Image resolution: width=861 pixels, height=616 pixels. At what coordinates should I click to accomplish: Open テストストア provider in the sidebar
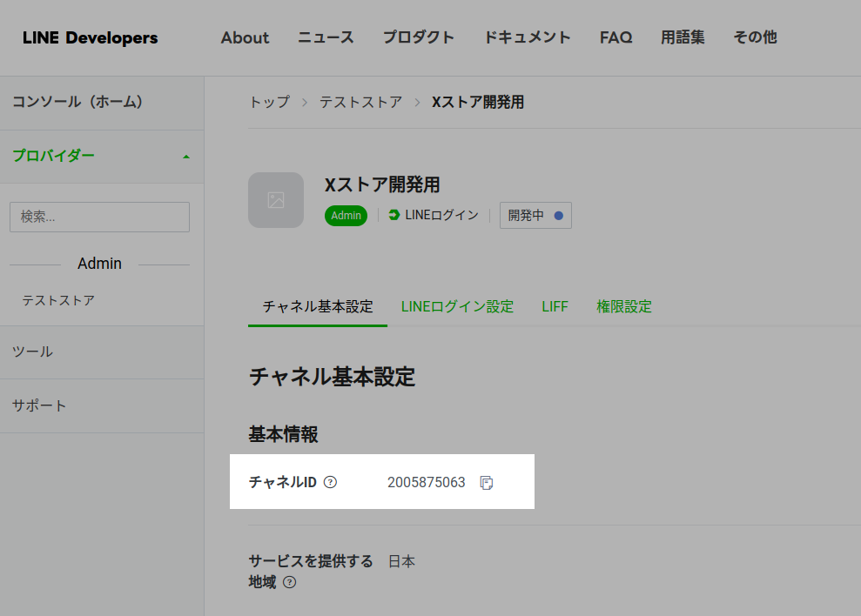click(x=58, y=300)
